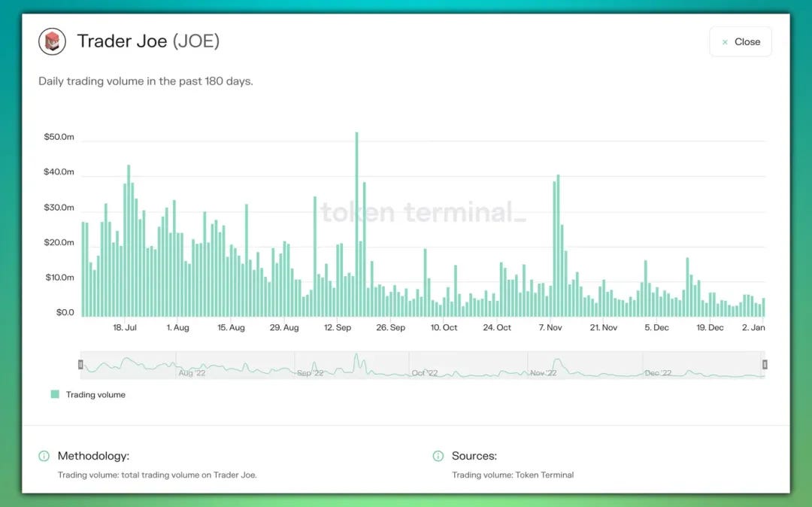Click the $10.0m y-axis label
812x507 pixels.
pyautogui.click(x=59, y=278)
